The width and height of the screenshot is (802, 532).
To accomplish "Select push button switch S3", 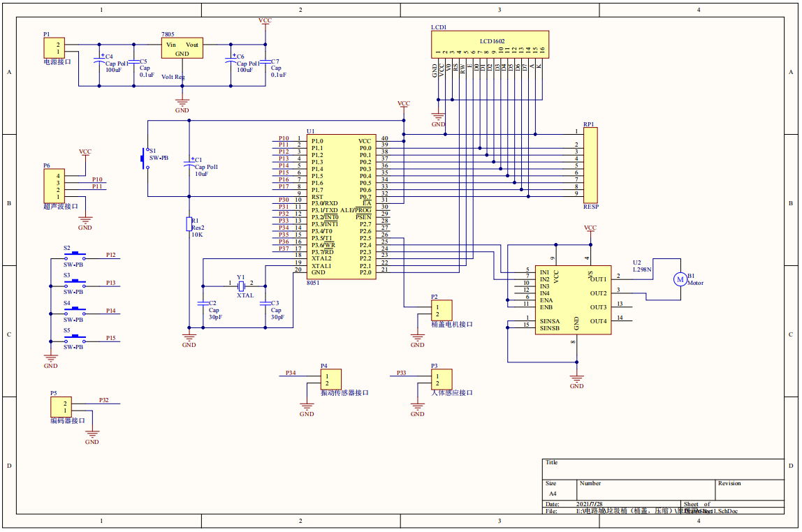I will coord(75,283).
